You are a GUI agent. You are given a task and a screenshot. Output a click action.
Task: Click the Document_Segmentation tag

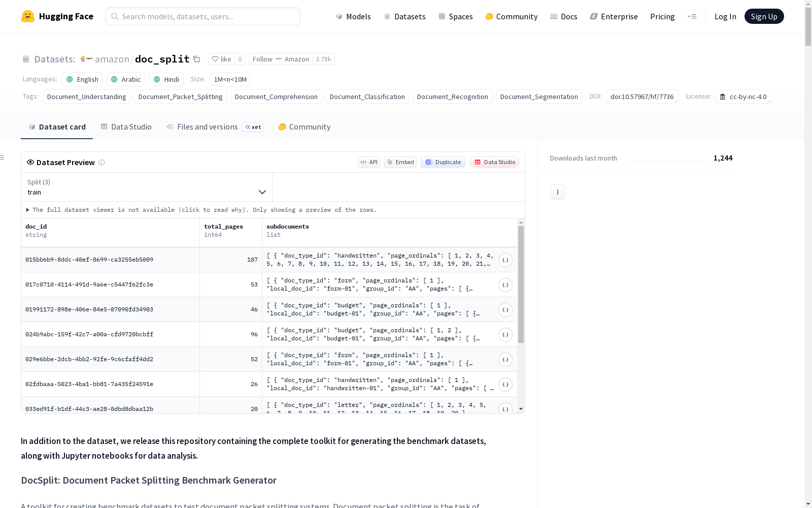pos(539,97)
